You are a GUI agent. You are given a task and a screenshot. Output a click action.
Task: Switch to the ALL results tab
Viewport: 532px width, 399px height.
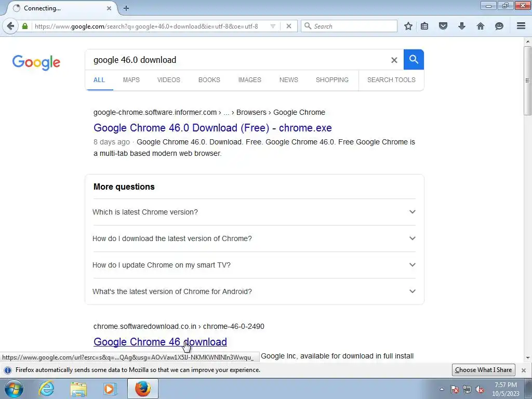point(99,79)
